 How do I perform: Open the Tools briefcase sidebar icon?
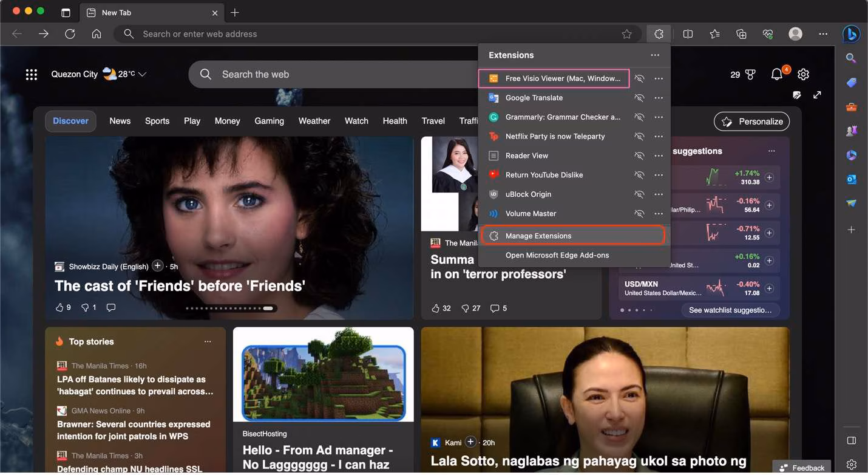click(x=851, y=107)
